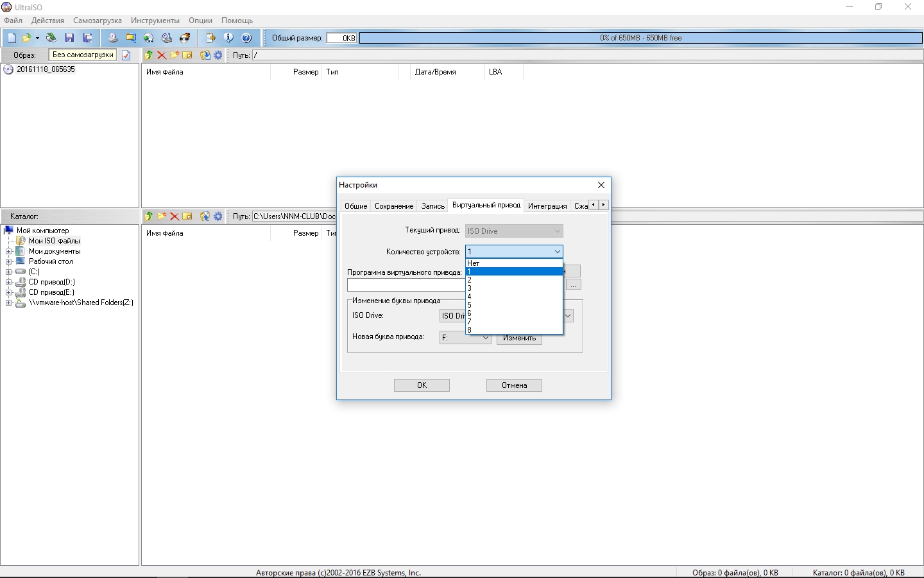Click the Register notepad icon in the toolbar
The height and width of the screenshot is (578, 924).
(210, 38)
